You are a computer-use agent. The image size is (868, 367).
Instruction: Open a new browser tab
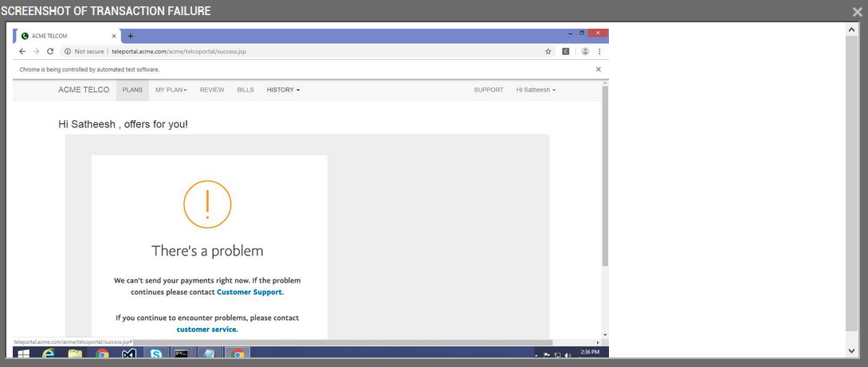(131, 36)
